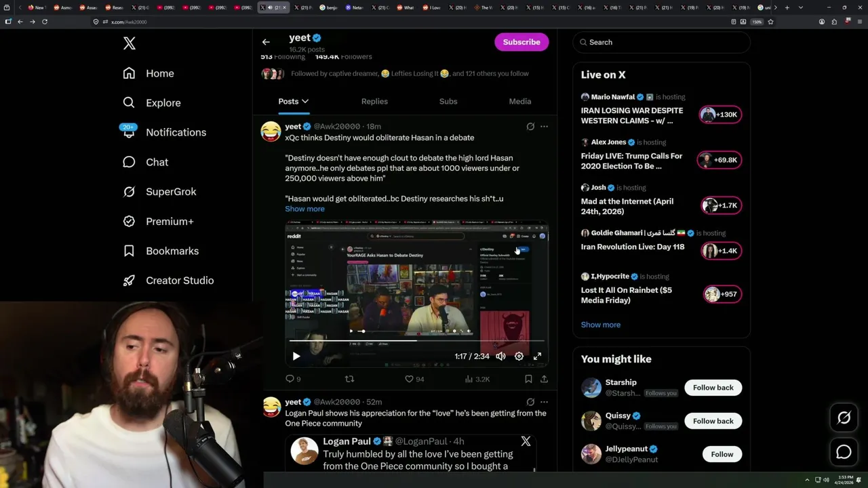Mute the video volume
The height and width of the screenshot is (488, 868).
click(x=500, y=356)
